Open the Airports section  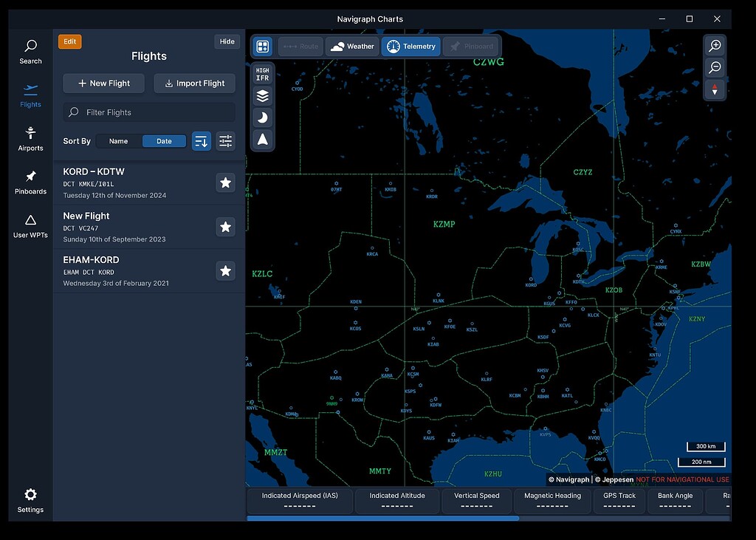tap(30, 138)
